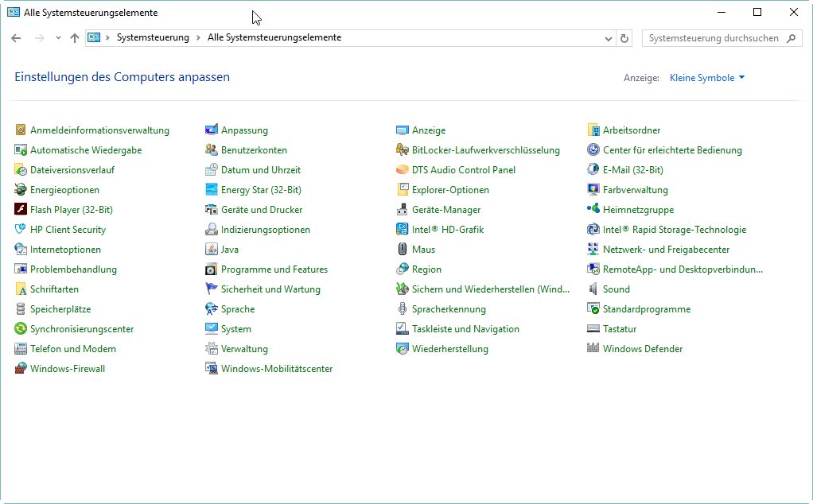
Task: Open Taskleiste und Navigation
Action: (x=465, y=329)
